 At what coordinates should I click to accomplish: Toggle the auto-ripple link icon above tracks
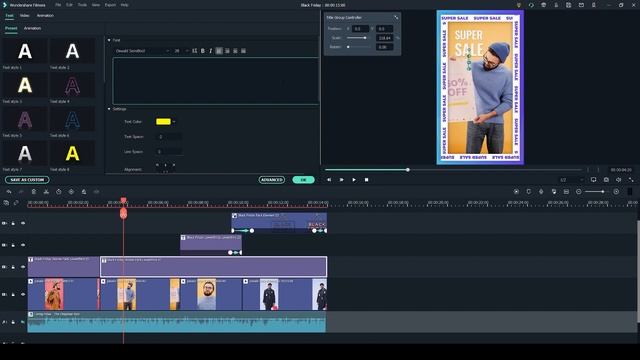coord(16,203)
